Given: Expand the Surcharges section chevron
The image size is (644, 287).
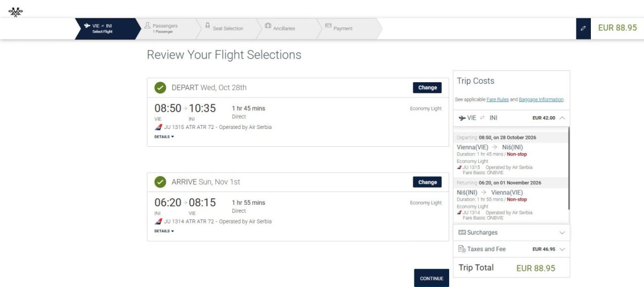Looking at the screenshot, I should 562,233.
